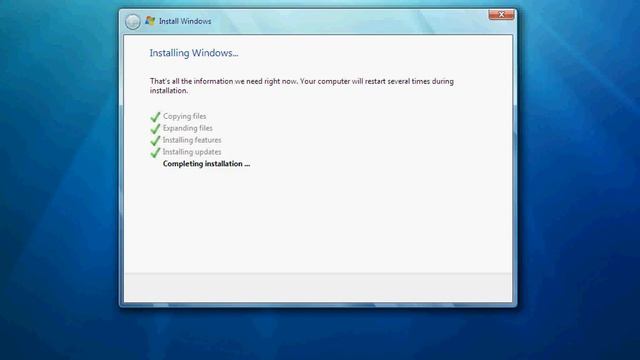
Task: Click the green checkmark beside Copying files
Action: [155, 117]
